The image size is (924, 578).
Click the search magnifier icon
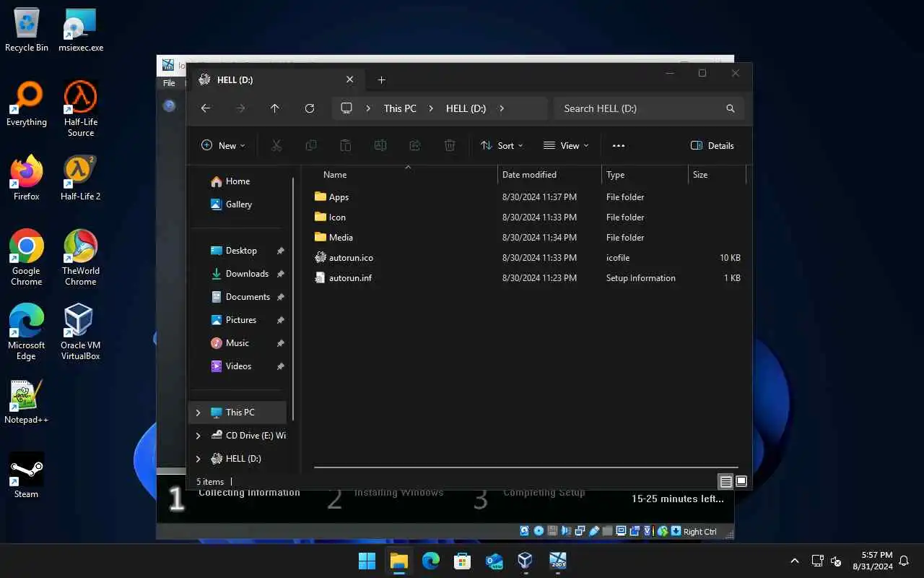[731, 108]
